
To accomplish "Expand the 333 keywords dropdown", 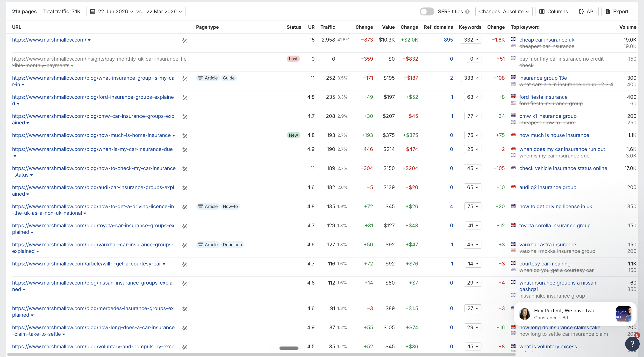I will (471, 78).
